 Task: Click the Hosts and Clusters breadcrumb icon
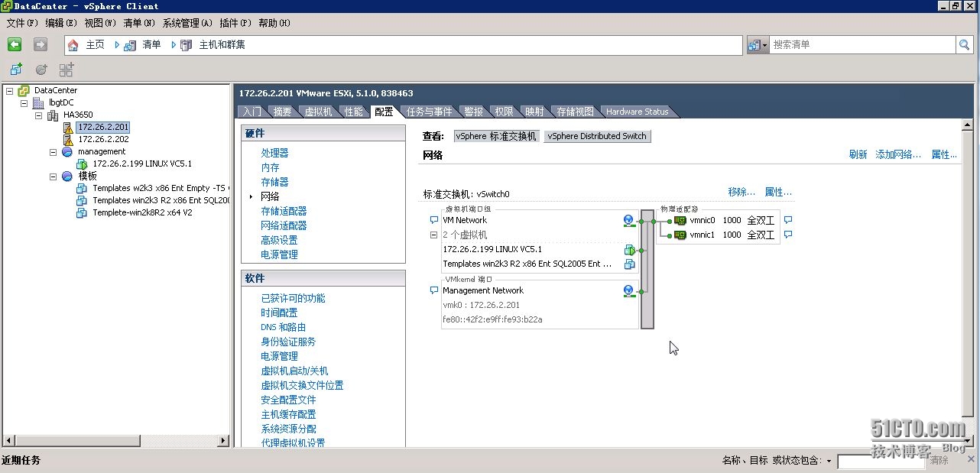186,45
